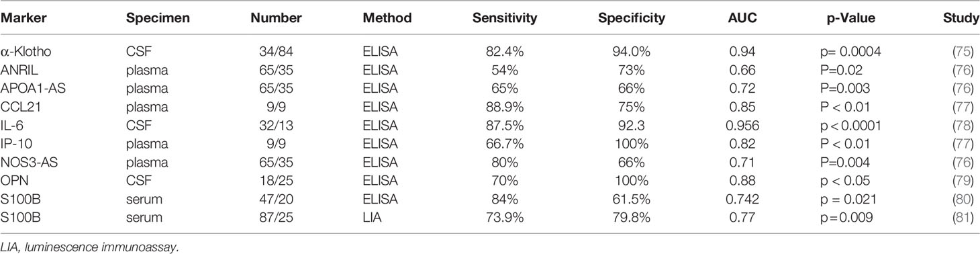Click the AUC column header
This screenshot has height=254, width=980.
pos(742,19)
